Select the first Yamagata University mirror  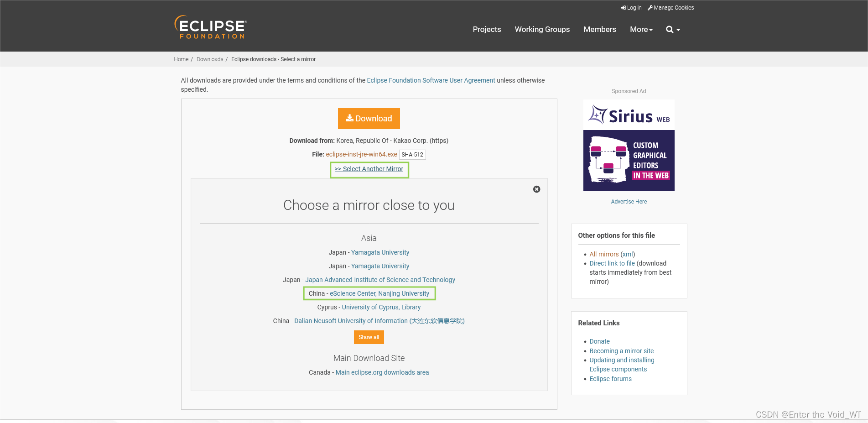(x=380, y=252)
